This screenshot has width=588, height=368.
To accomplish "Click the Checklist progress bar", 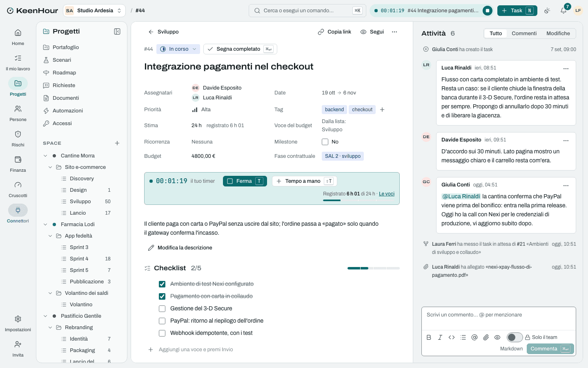I will [x=374, y=268].
